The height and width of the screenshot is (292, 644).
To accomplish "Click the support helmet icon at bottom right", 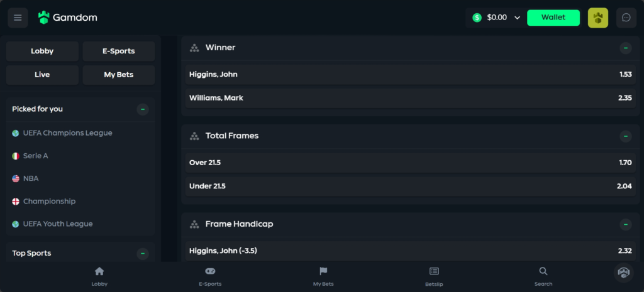I will pyautogui.click(x=623, y=273).
